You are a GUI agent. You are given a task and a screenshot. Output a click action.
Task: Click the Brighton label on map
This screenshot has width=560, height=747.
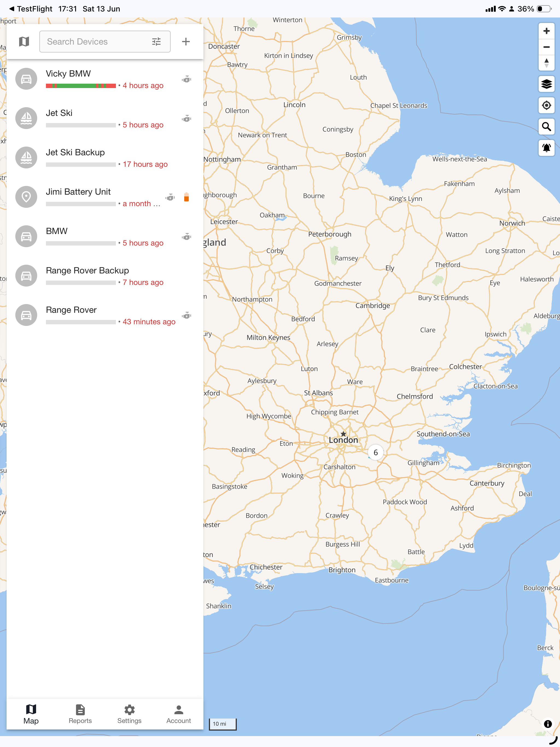[x=342, y=570]
